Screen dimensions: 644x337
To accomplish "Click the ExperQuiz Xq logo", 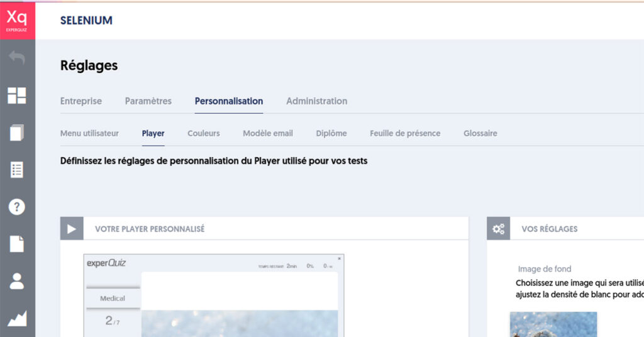I will [x=18, y=20].
